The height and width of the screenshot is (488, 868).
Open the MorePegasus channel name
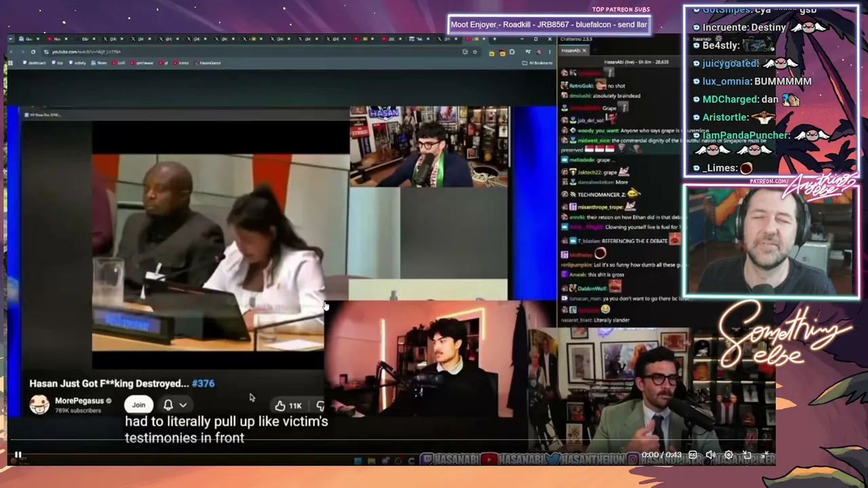[79, 401]
